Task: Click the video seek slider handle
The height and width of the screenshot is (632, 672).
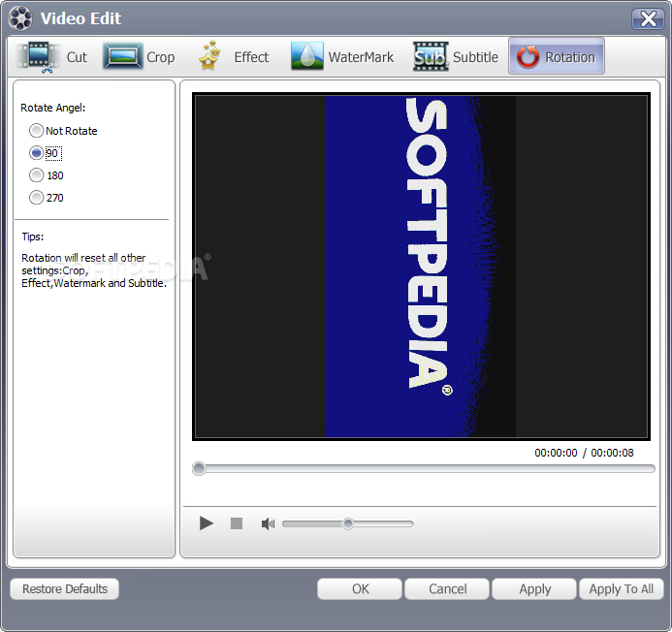Action: pos(199,468)
